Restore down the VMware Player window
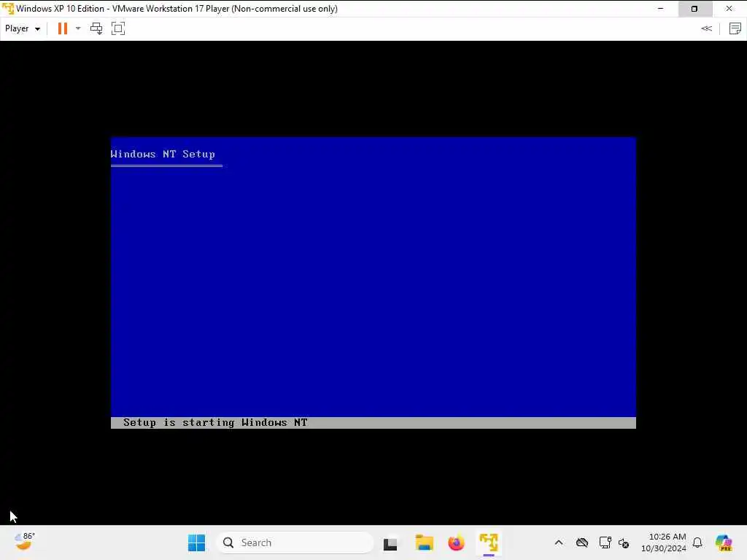Viewport: 747px width, 560px height. 694,9
